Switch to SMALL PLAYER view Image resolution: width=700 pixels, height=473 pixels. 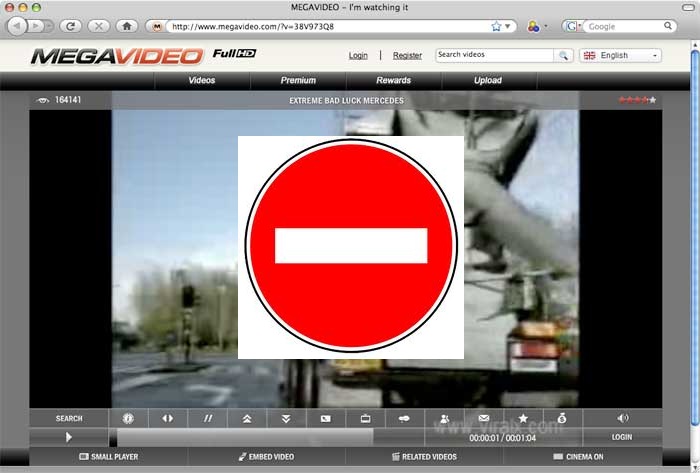(108, 456)
